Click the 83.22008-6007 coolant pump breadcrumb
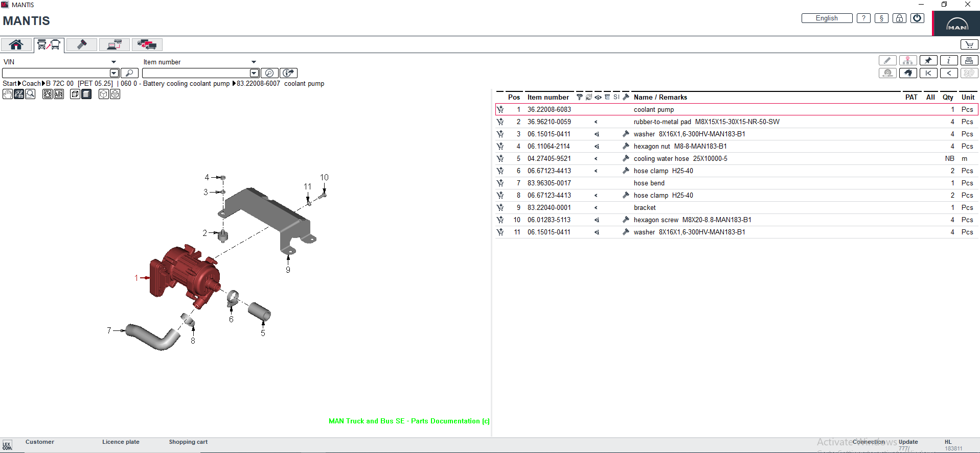Viewport: 980px width, 453px height. 280,84
